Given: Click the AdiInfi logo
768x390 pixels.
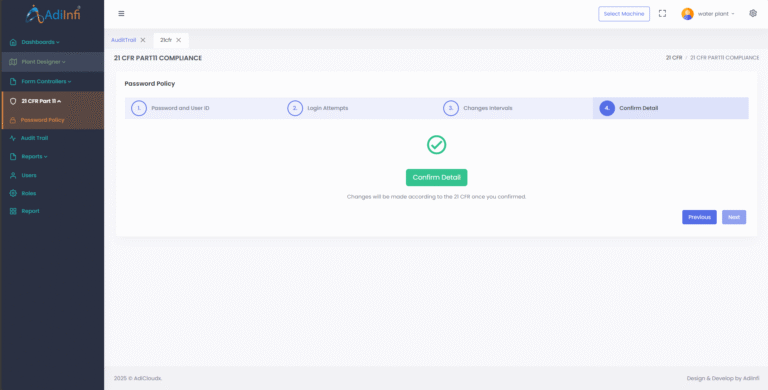Looking at the screenshot, I should pos(52,14).
